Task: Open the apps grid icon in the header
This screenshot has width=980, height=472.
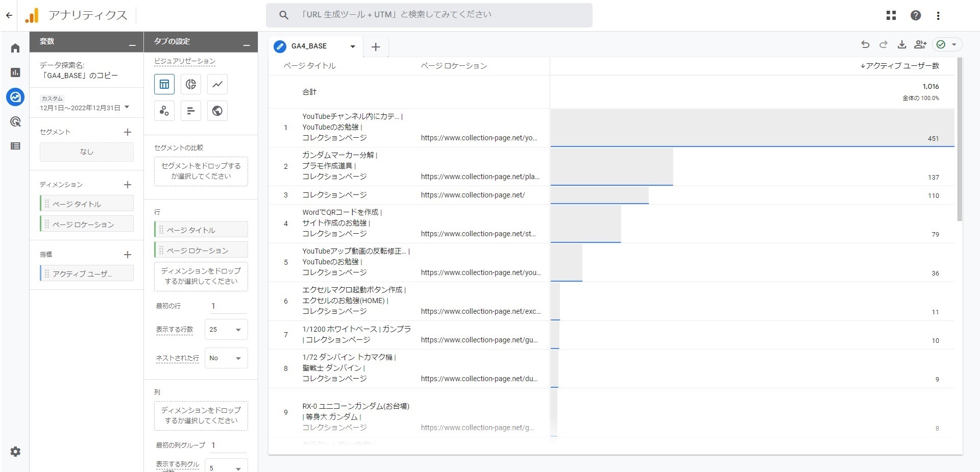Action: 891,15
